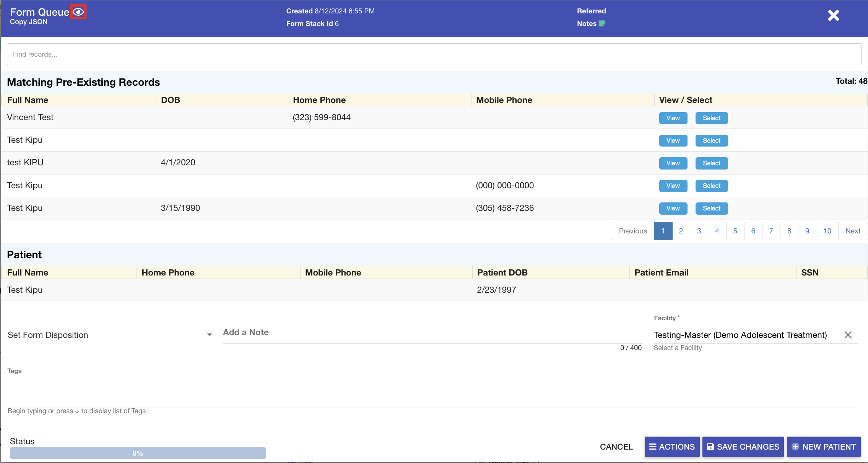This screenshot has width=868, height=463.
Task: Click the green Notes sticky icon
Action: coord(601,24)
